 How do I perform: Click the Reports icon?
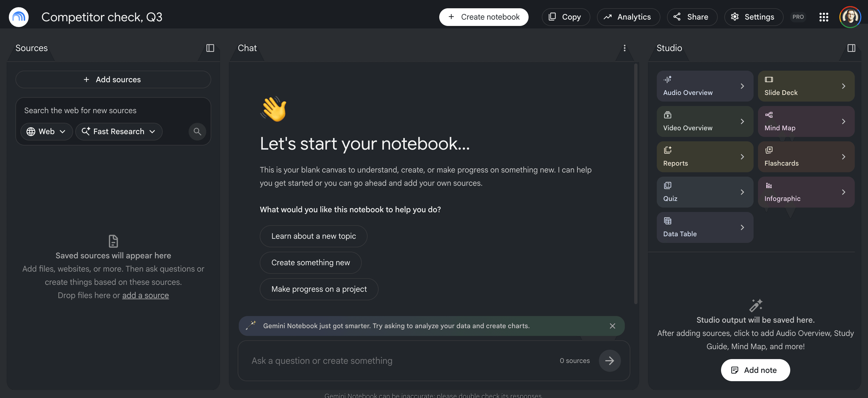[x=668, y=150]
